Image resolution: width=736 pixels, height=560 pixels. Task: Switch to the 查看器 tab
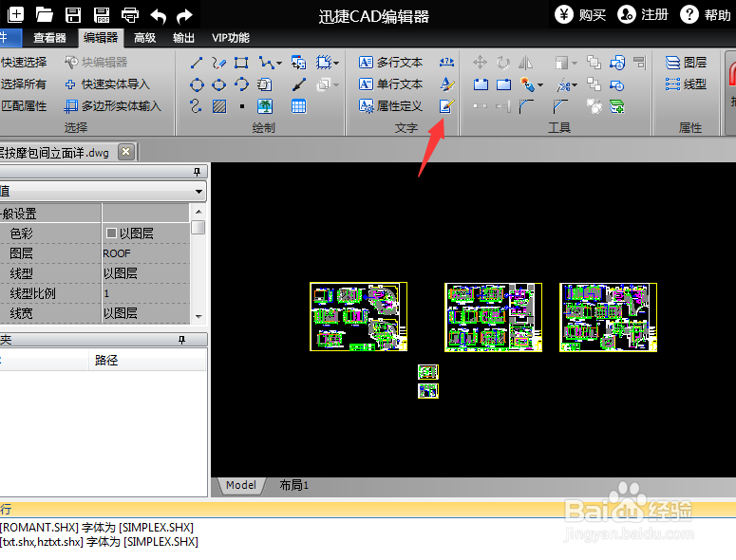49,38
